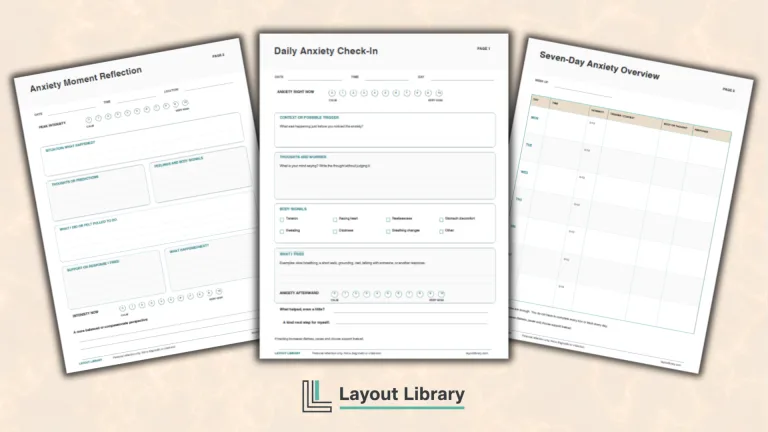The height and width of the screenshot is (432, 768).
Task: Select rating 10 on Anxiety Right Now scale
Action: pyautogui.click(x=439, y=93)
